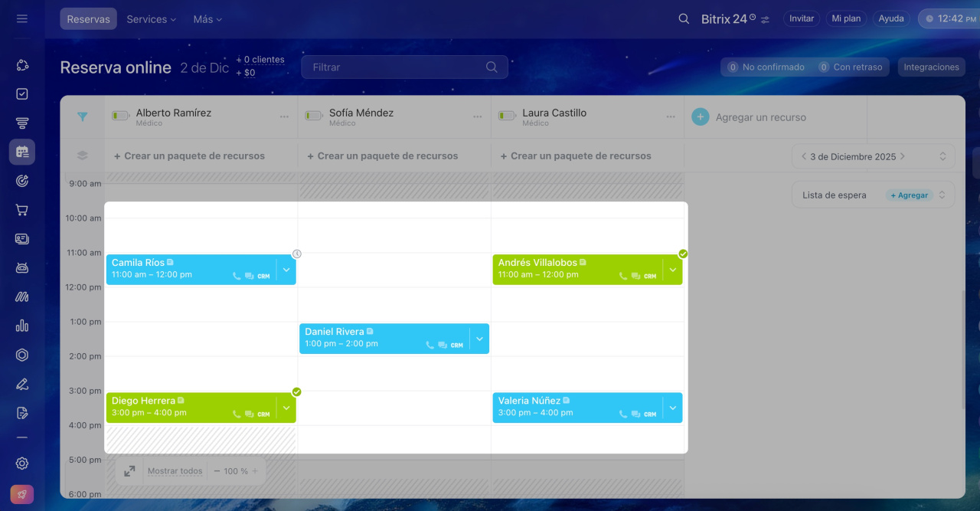Toggle confirmed checkmark on Diego Herrera booking
Viewport: 980px width, 511px height.
296,392
